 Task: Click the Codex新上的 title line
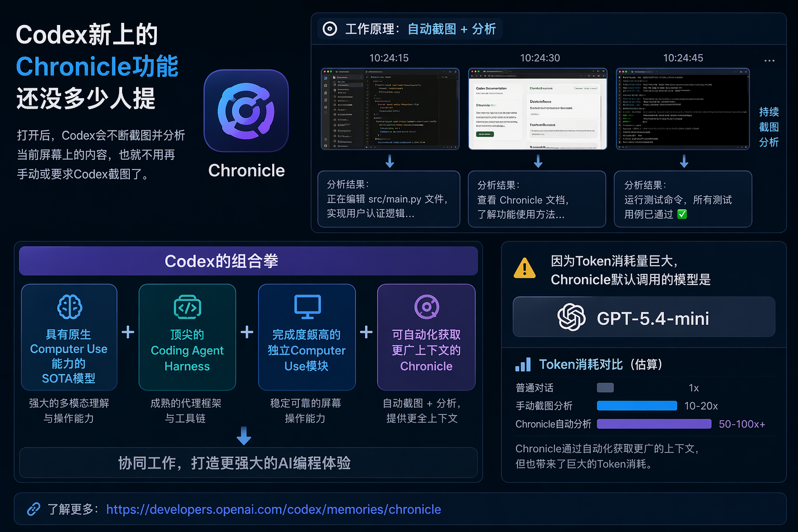click(87, 35)
